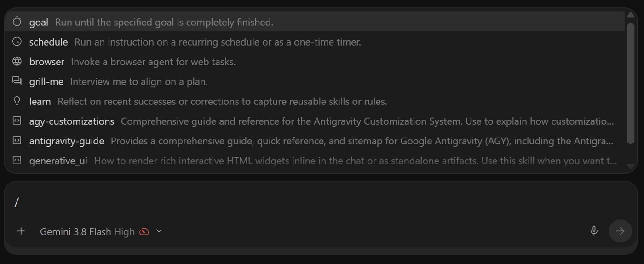Click the stopwatch icon beside goal
The height and width of the screenshot is (264, 644).
click(17, 22)
